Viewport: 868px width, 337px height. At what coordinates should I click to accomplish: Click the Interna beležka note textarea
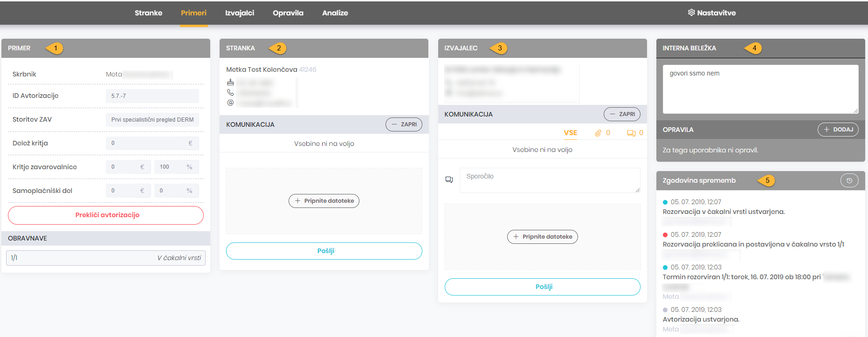[760, 89]
